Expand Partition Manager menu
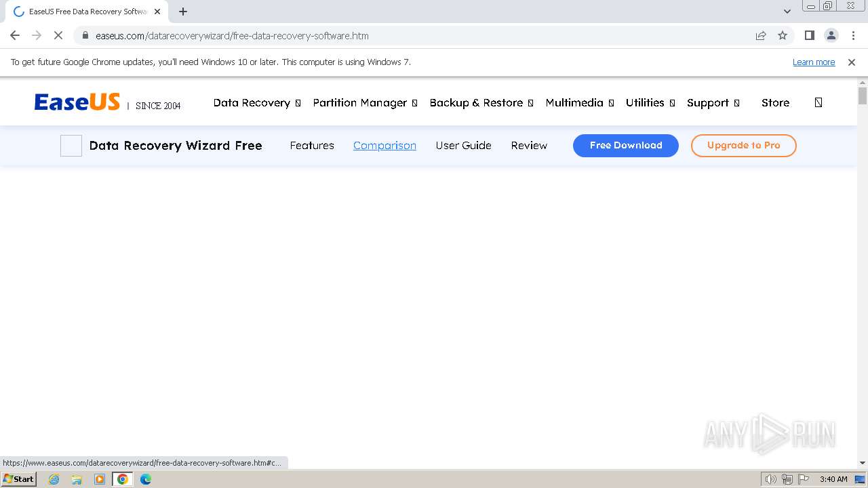868x488 pixels. point(366,103)
